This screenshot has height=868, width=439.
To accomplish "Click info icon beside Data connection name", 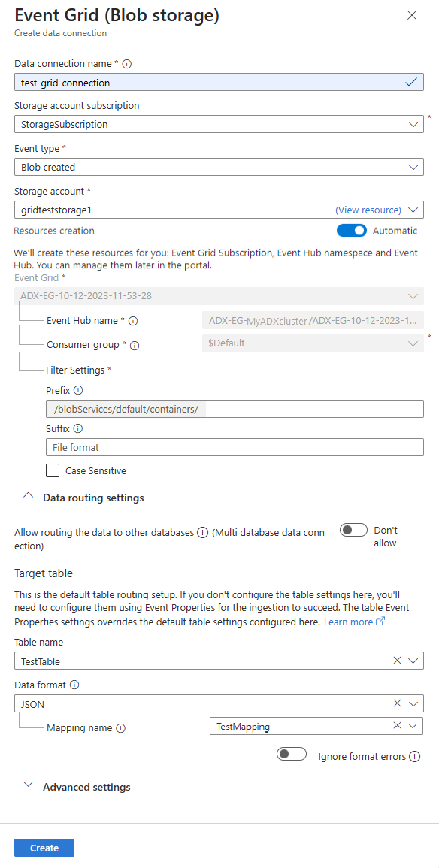I will click(127, 64).
